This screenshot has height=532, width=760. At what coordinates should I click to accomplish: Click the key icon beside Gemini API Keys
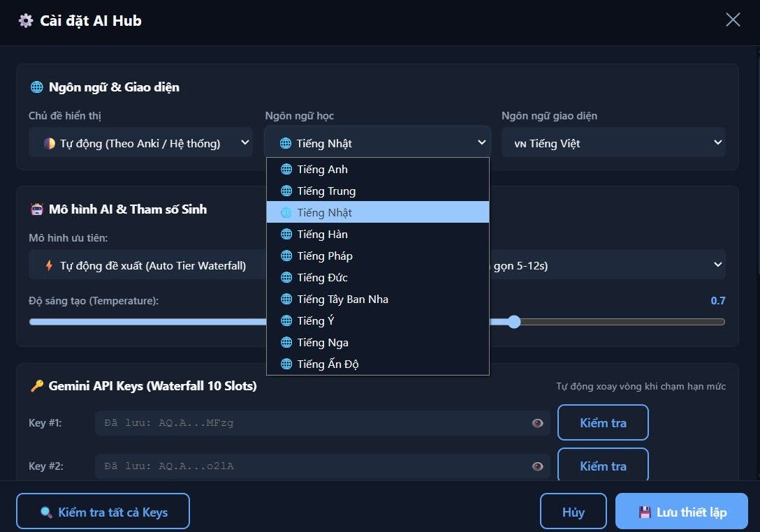pyautogui.click(x=37, y=386)
